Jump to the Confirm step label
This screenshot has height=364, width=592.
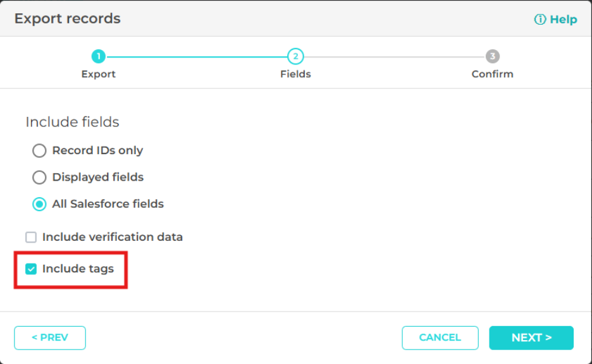point(492,74)
